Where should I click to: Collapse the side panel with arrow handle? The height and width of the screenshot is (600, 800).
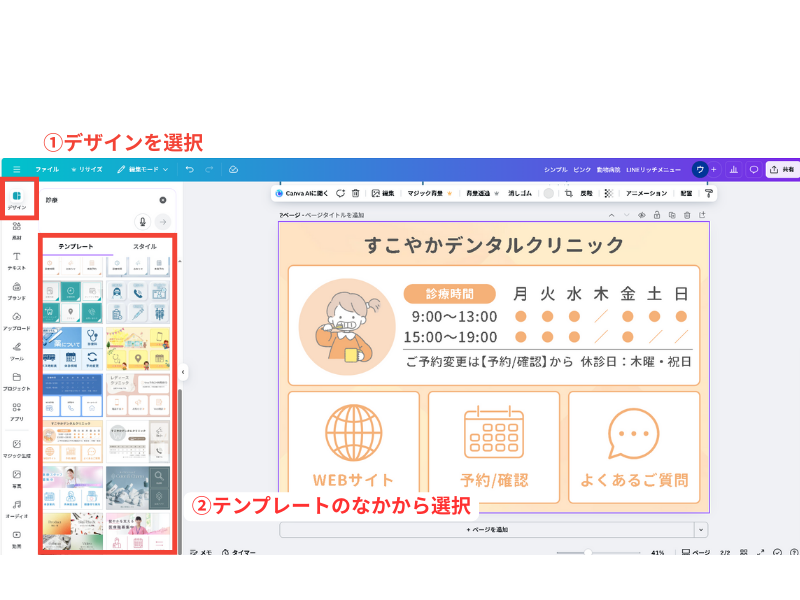point(183,372)
